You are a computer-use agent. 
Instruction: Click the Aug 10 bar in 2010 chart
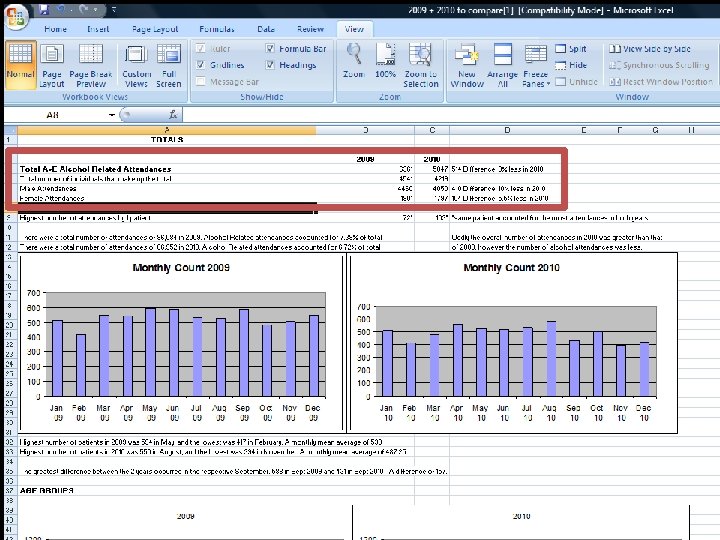tap(551, 359)
